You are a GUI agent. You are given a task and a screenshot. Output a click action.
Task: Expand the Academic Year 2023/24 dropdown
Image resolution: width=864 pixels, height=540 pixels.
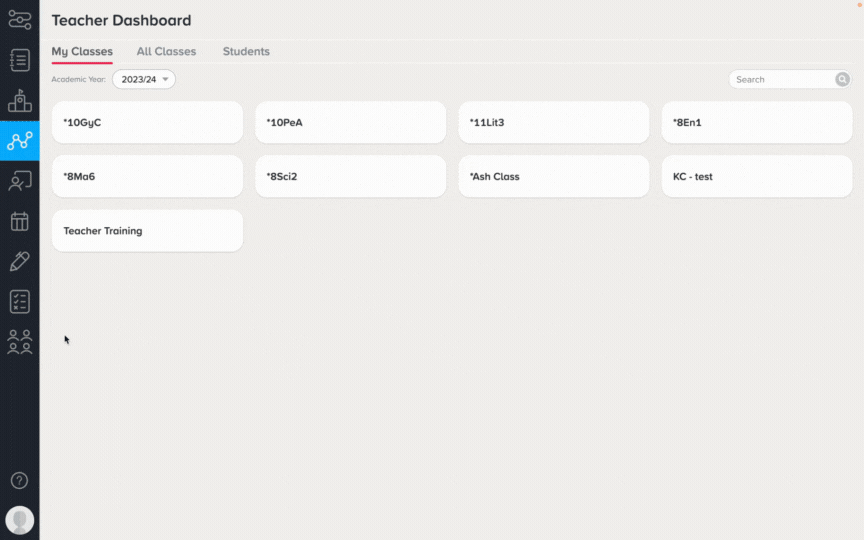(144, 79)
